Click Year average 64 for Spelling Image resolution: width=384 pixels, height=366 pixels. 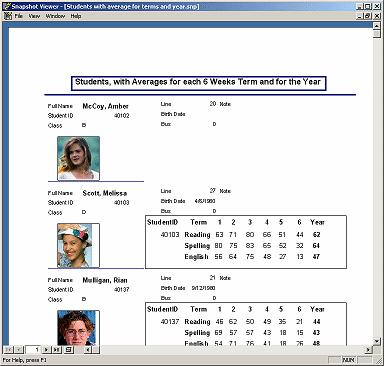316,246
